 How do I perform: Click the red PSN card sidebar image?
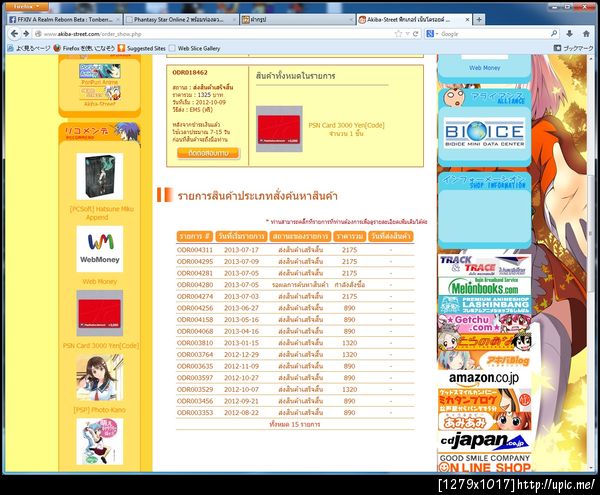coord(99,313)
